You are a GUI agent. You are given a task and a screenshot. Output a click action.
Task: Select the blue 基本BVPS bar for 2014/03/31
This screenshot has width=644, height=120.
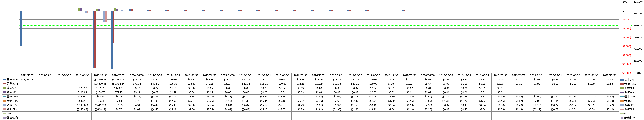click(112, 40)
